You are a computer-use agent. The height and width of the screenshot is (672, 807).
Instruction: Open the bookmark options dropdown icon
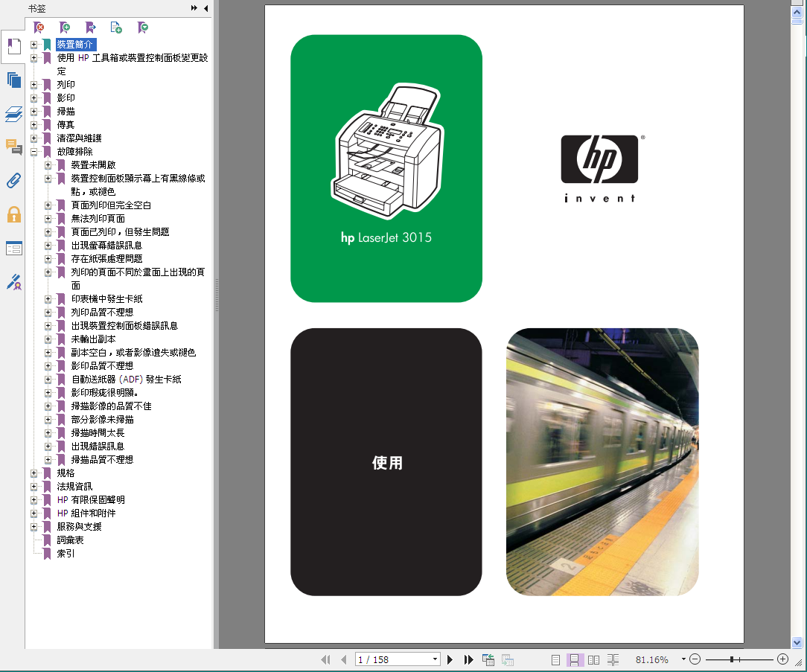(x=143, y=28)
